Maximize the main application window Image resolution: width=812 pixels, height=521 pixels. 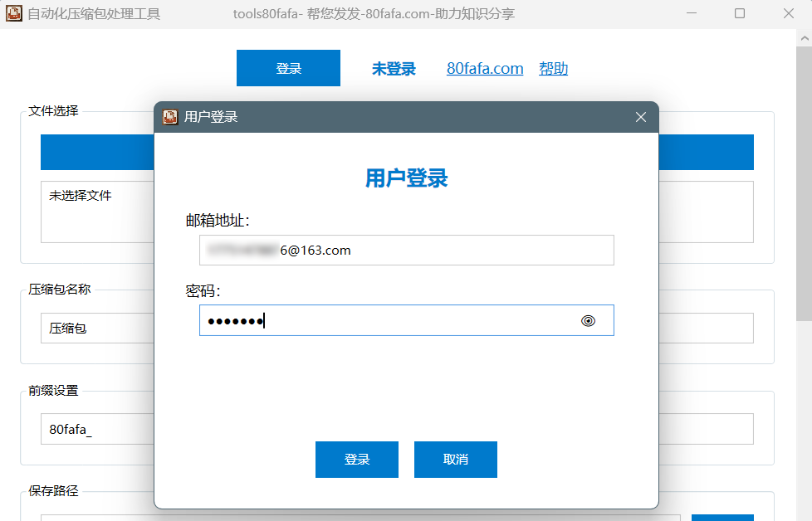[740, 14]
